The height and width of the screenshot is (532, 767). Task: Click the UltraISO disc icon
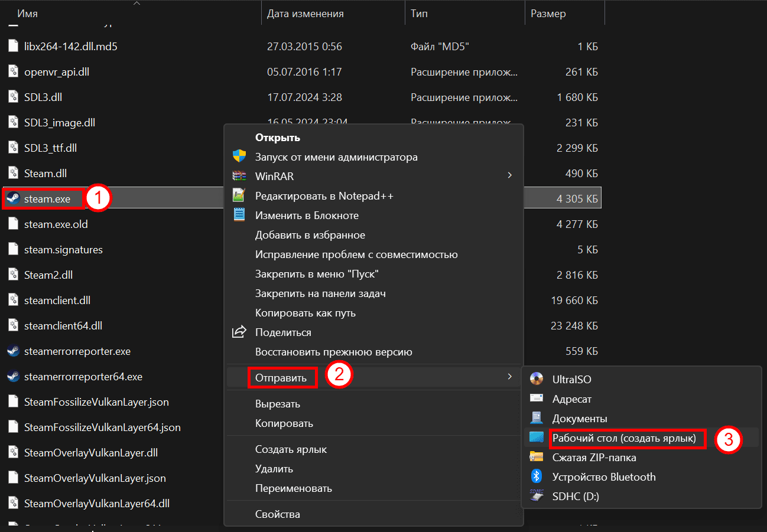click(x=537, y=379)
